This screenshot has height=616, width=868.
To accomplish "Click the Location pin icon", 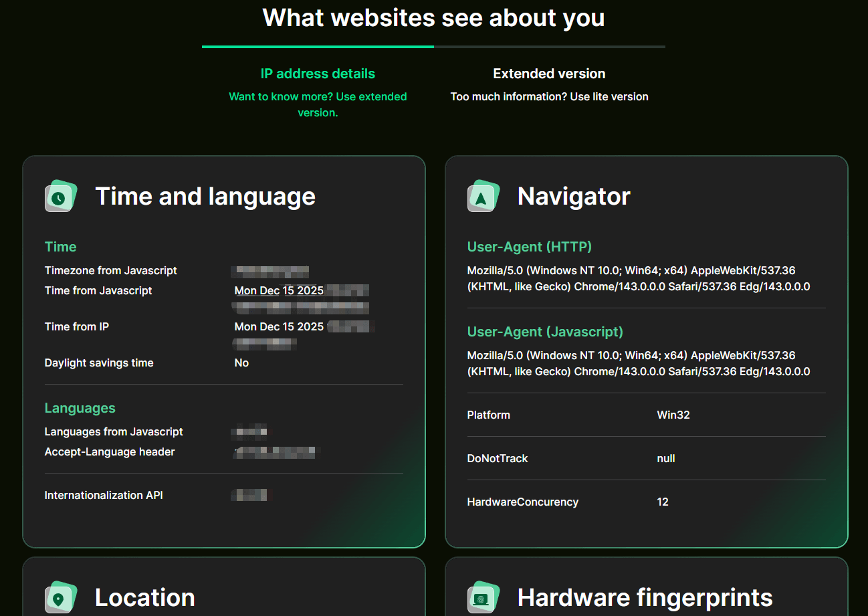I will [60, 598].
